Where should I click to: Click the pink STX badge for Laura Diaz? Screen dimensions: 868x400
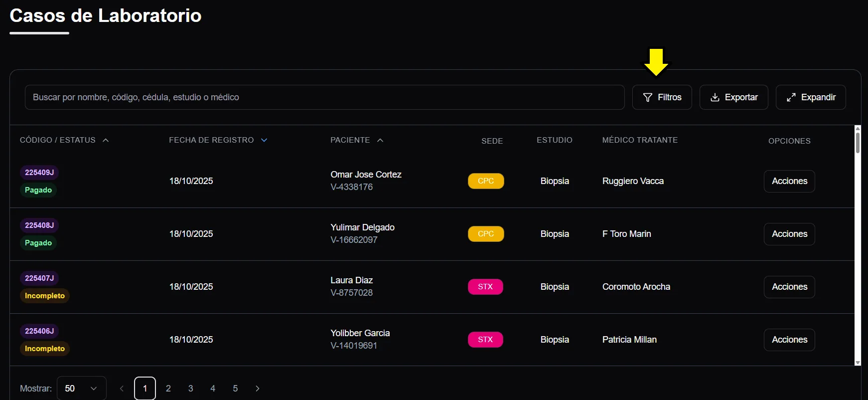(x=485, y=287)
